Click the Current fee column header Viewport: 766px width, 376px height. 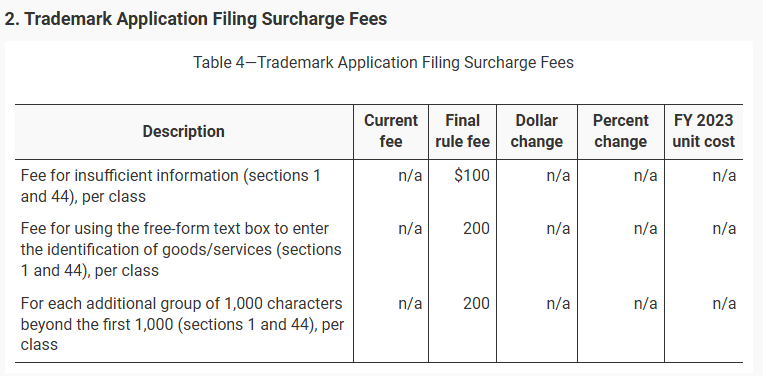coord(391,131)
